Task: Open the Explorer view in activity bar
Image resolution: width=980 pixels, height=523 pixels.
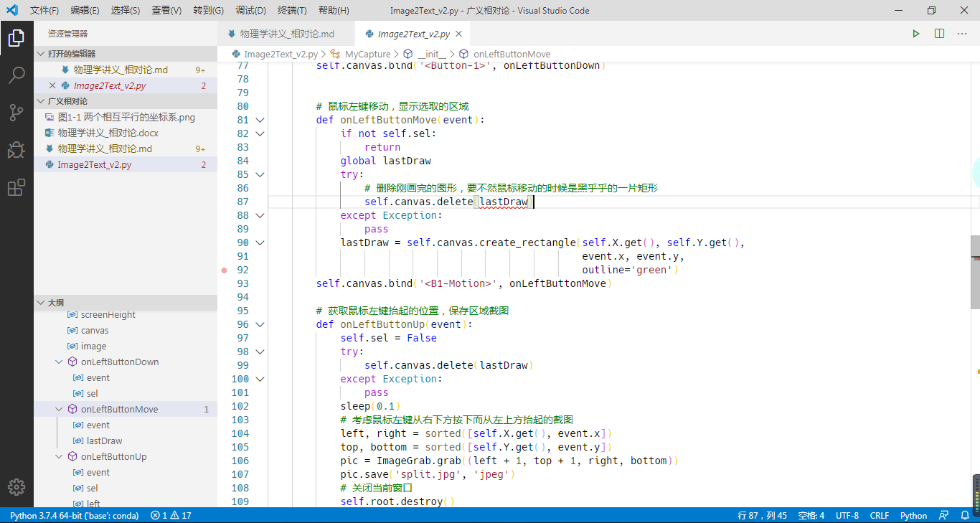Action: (x=17, y=37)
